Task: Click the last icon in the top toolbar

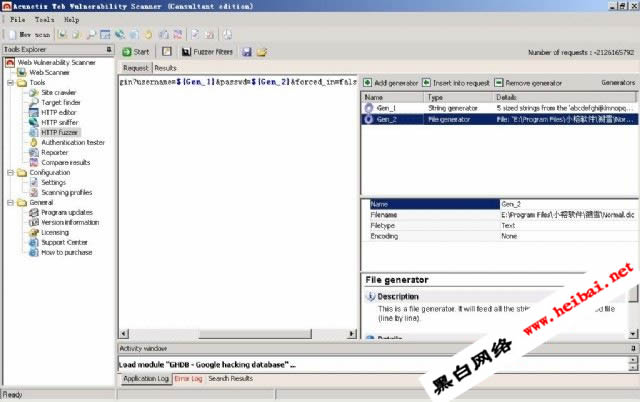Action: coord(227,35)
